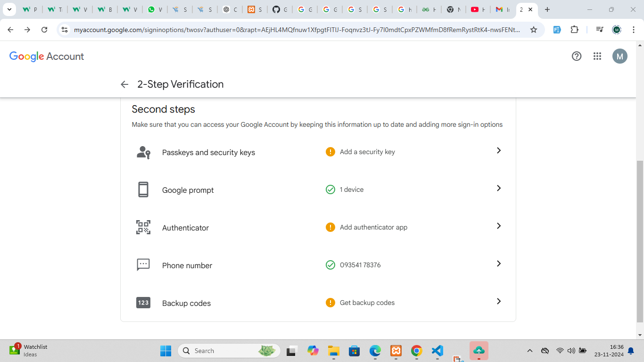Open a new browser tab
The width and height of the screenshot is (644, 362).
pos(547,9)
